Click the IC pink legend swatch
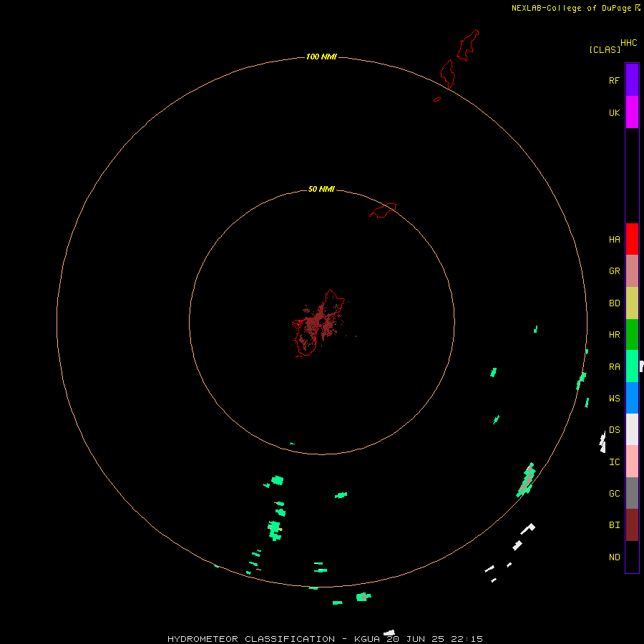Viewport: 644px width, 644px height. (632, 462)
